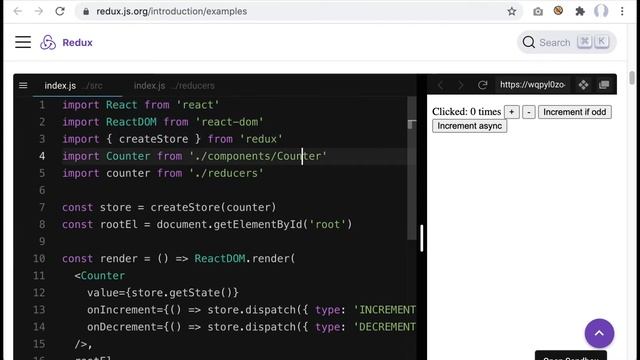Click the 'INCREMENT' string on line 13
This screenshot has height=360, width=640.
pos(384,310)
